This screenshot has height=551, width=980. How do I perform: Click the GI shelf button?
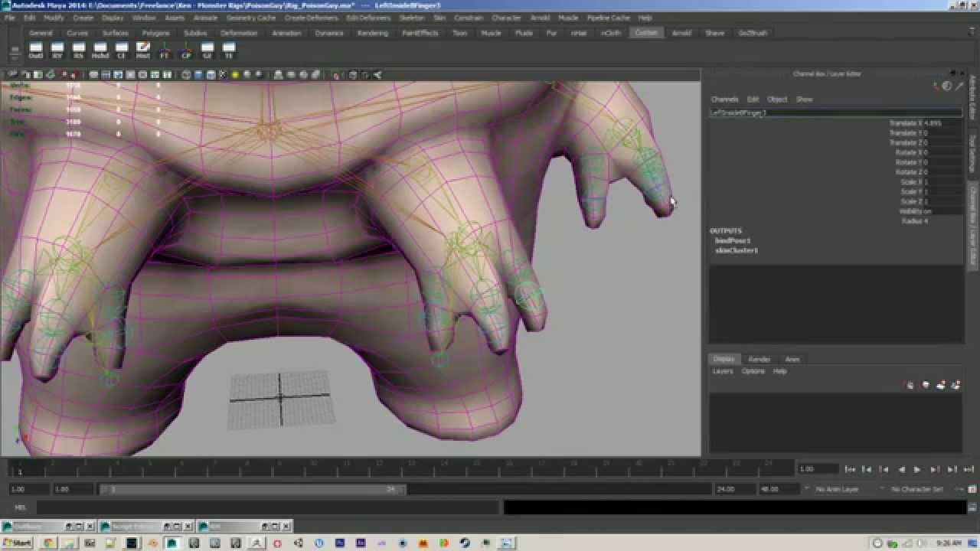point(207,51)
